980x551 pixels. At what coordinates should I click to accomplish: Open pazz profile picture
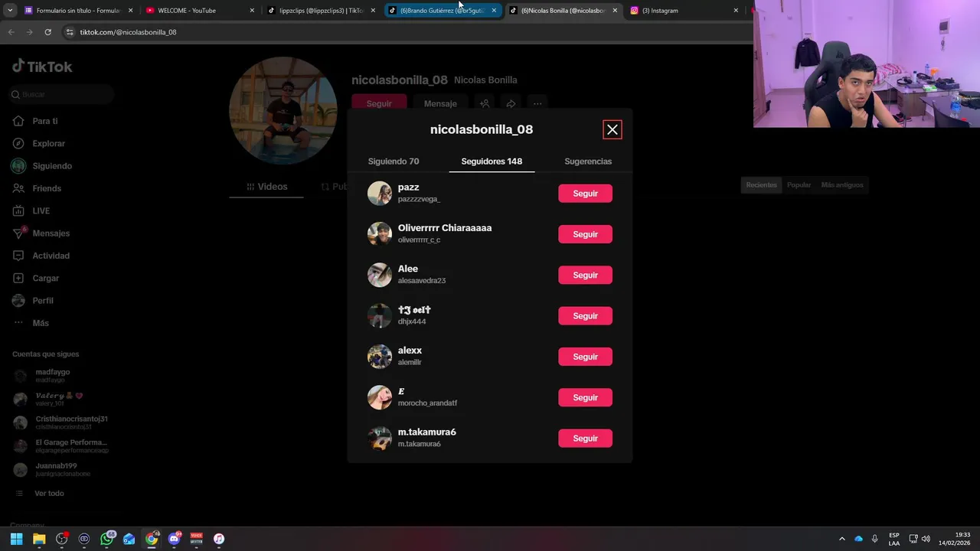tap(380, 194)
